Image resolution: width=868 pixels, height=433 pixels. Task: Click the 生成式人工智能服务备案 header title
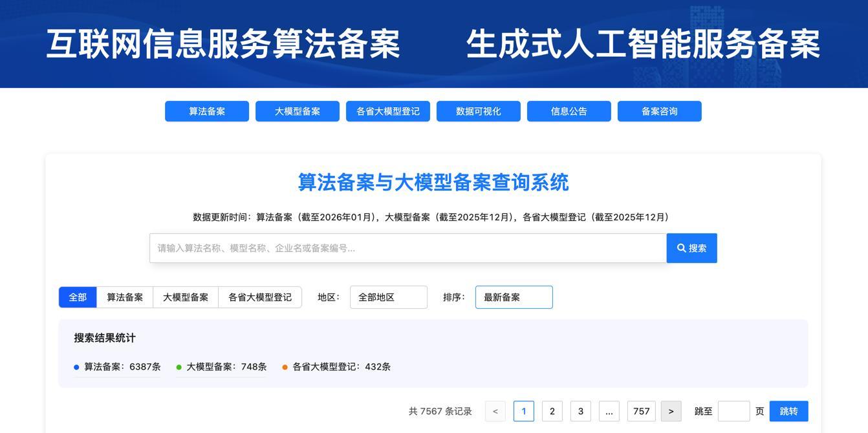[x=644, y=44]
